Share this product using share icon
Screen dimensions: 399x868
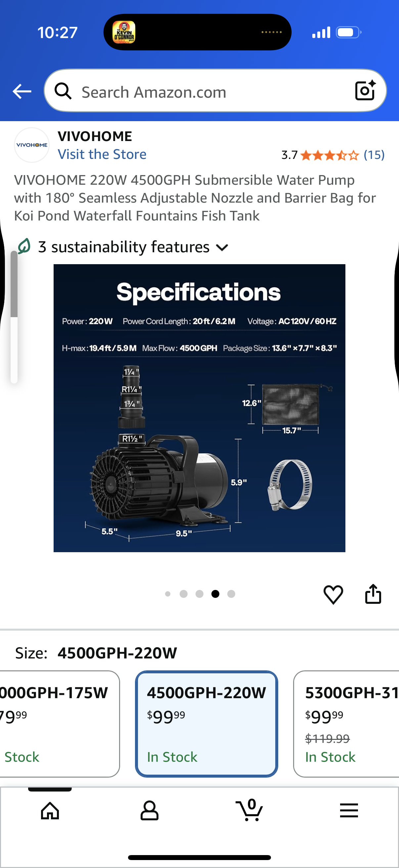(x=373, y=593)
